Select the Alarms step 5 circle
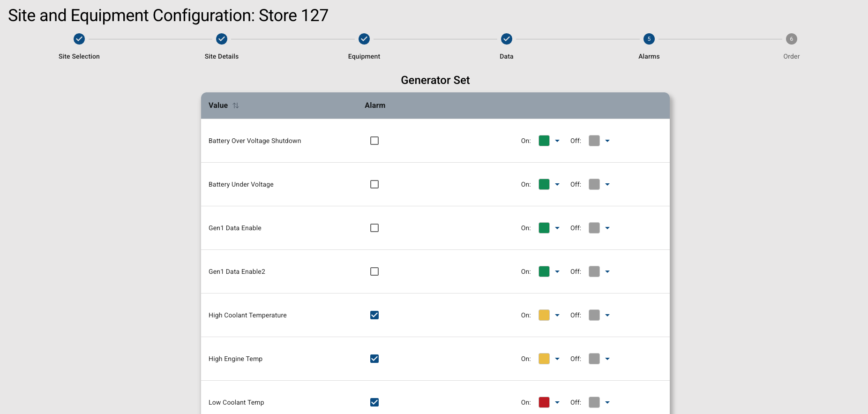This screenshot has width=868, height=414. tap(649, 39)
